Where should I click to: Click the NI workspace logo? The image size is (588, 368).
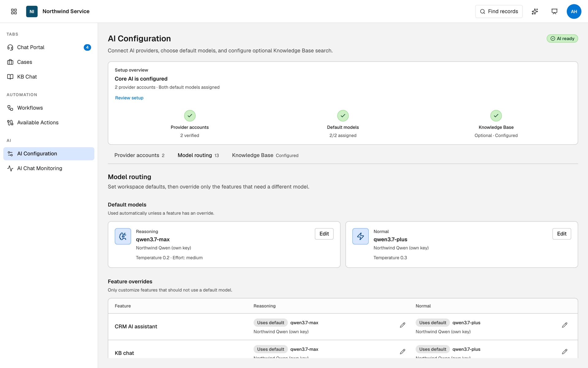[x=32, y=11]
